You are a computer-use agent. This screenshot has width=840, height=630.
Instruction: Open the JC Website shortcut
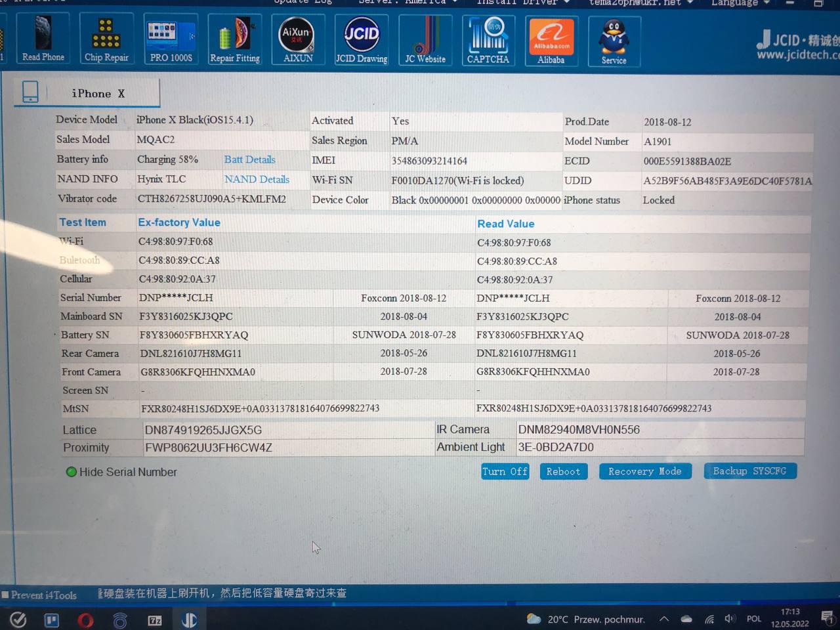point(425,41)
